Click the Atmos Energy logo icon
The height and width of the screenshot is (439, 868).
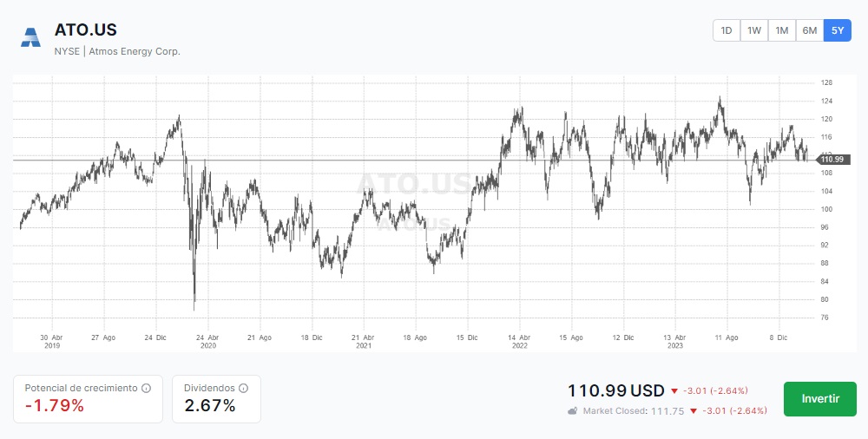pos(31,37)
